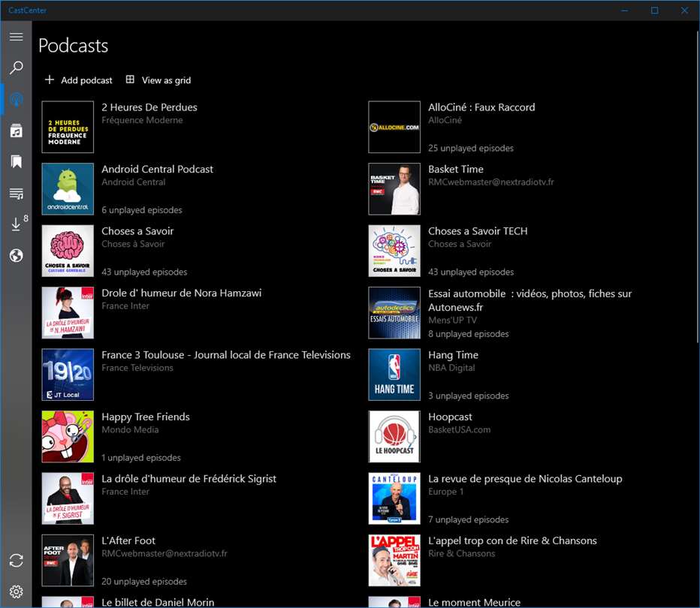Image resolution: width=700 pixels, height=608 pixels.
Task: Open Canteloup podcast artwork
Action: [394, 498]
